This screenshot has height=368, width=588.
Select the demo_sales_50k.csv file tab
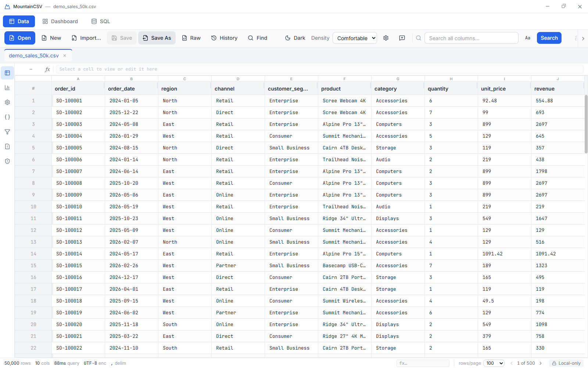tap(34, 56)
